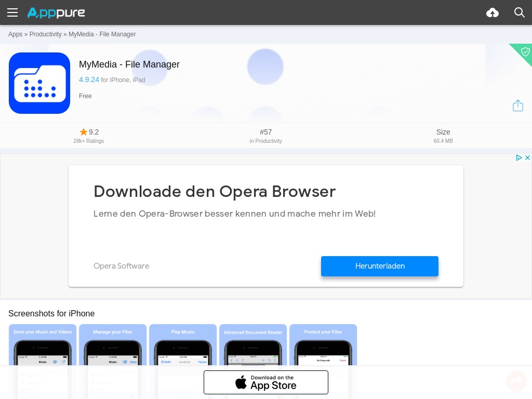Click the '9.2' rating score
Image resolution: width=532 pixels, height=399 pixels.
94,132
